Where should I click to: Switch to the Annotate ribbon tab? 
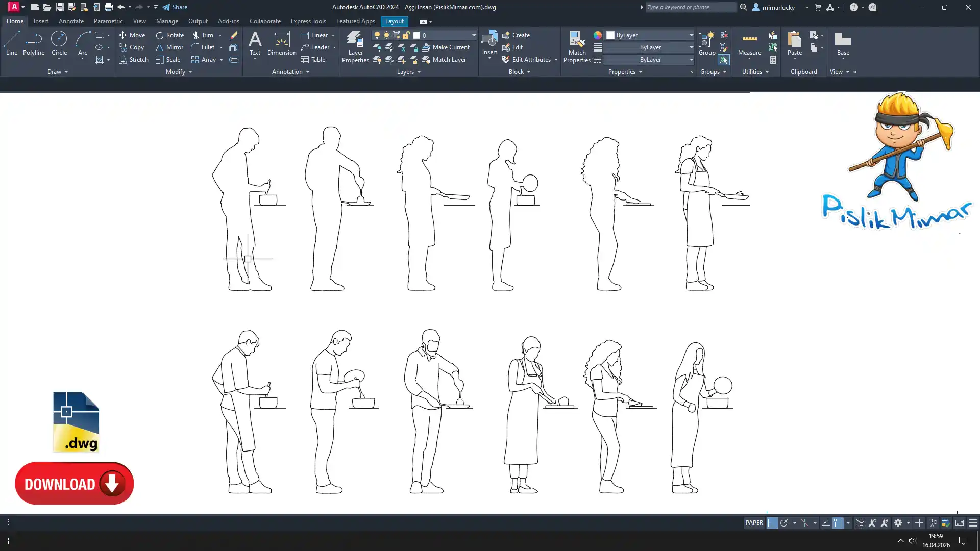click(x=71, y=21)
